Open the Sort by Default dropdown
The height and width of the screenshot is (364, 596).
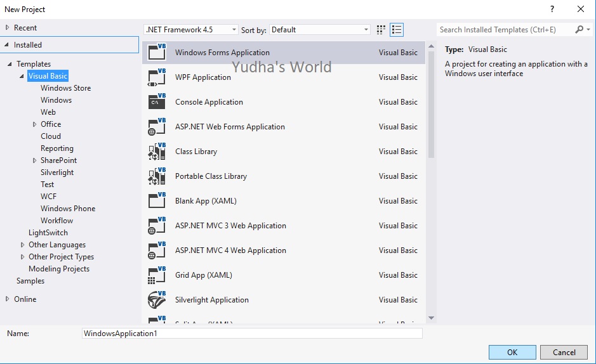click(x=366, y=30)
